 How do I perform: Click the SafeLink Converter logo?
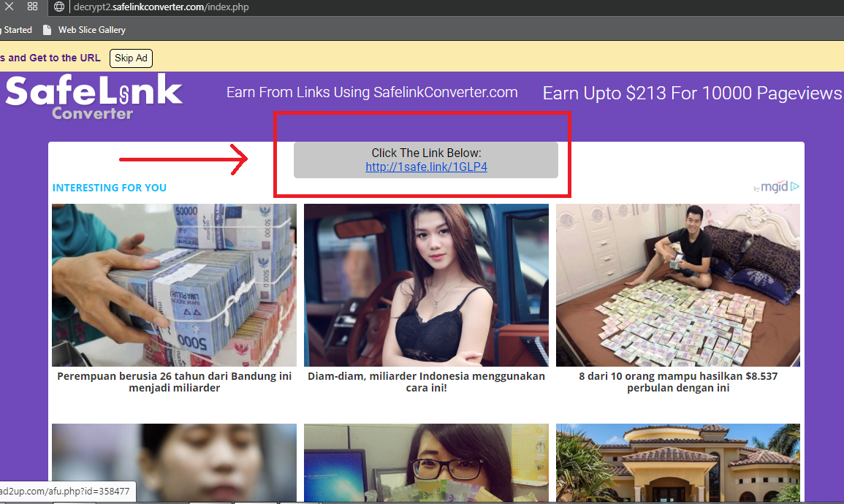tap(94, 97)
